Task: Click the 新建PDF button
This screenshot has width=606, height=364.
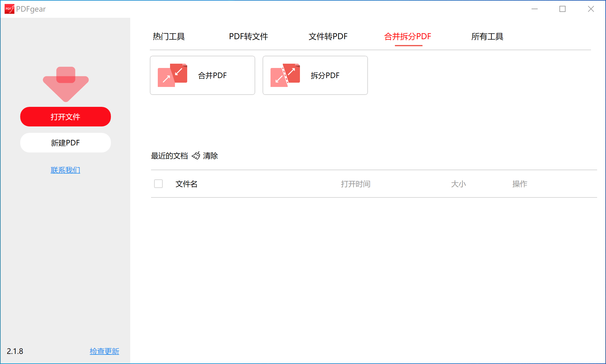Action: [x=65, y=143]
